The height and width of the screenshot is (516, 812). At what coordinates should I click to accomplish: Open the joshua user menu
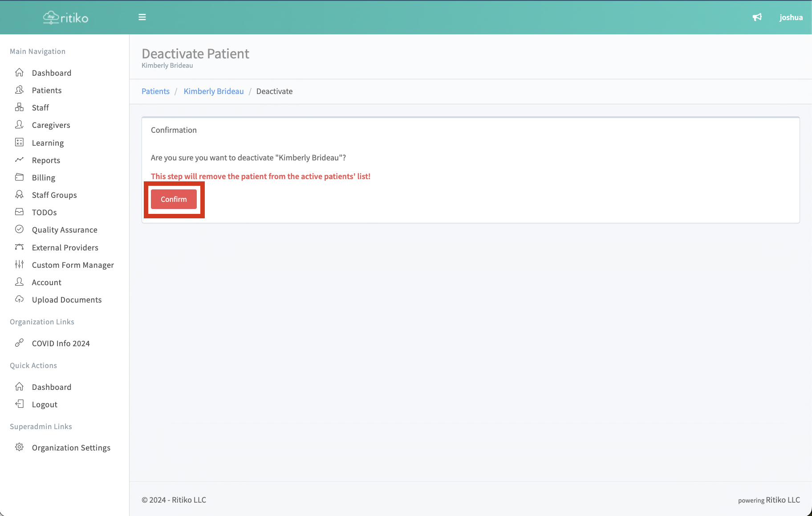[x=791, y=17]
